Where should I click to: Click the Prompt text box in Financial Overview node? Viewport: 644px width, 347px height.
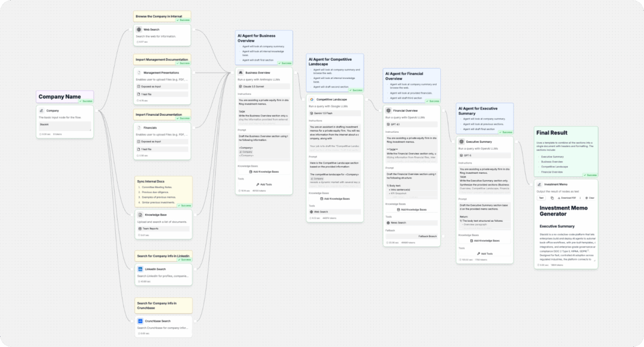point(412,185)
